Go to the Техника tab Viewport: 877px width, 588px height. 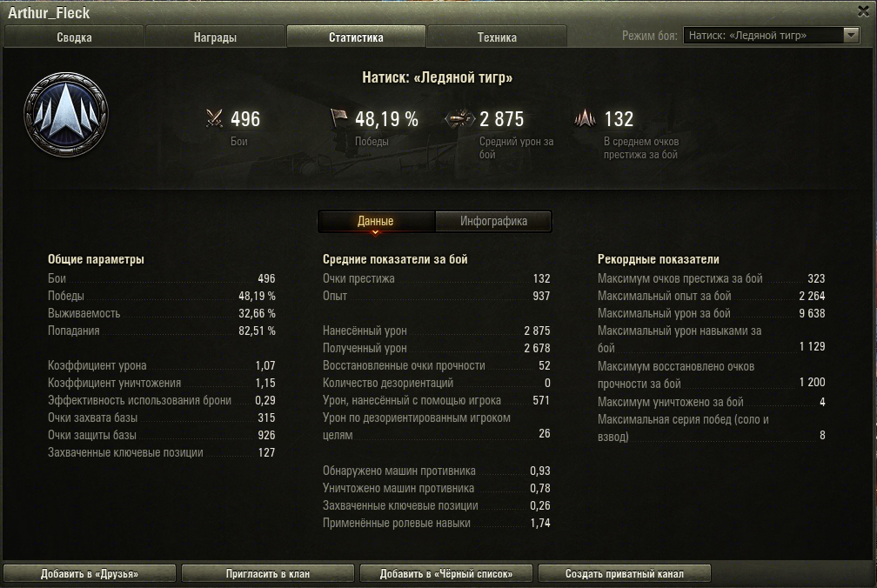498,37
